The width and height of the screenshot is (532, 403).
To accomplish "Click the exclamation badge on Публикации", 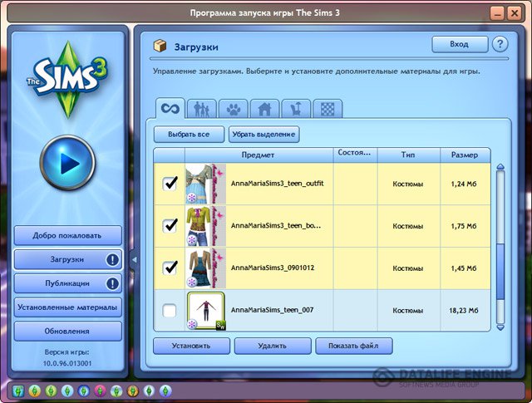I will pyautogui.click(x=112, y=283).
